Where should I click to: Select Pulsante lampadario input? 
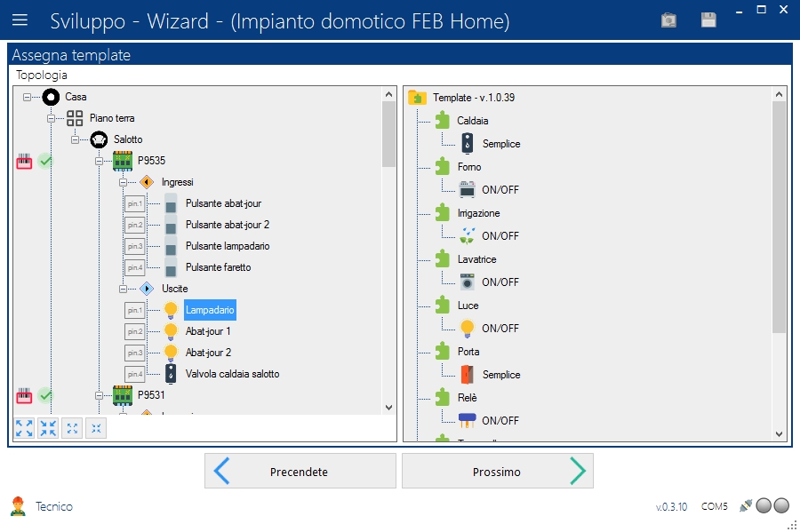point(228,246)
